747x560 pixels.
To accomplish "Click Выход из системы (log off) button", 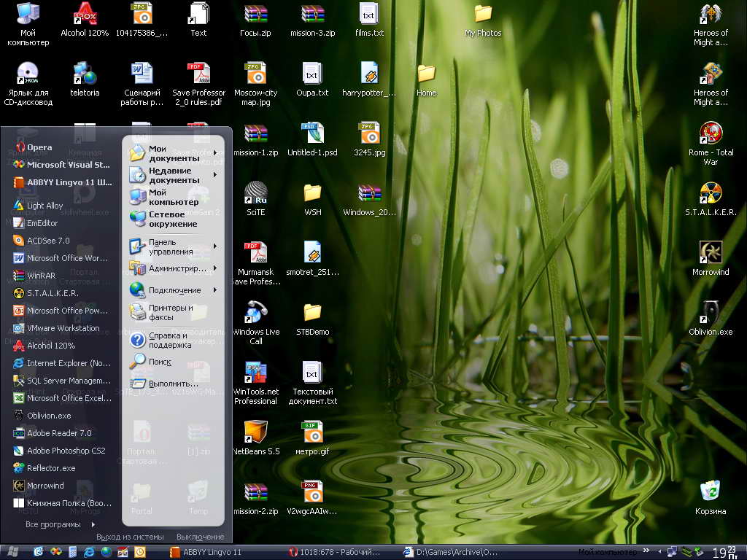I will point(130,537).
